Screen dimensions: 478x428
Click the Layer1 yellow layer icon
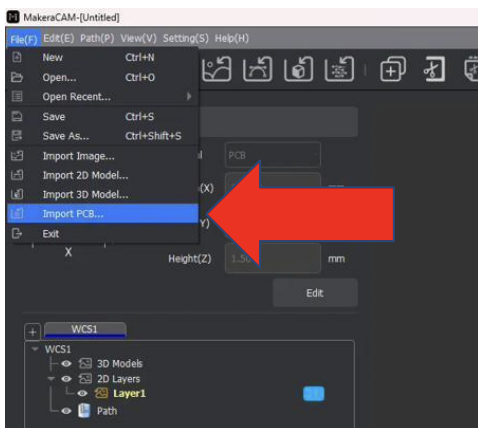coord(101,394)
